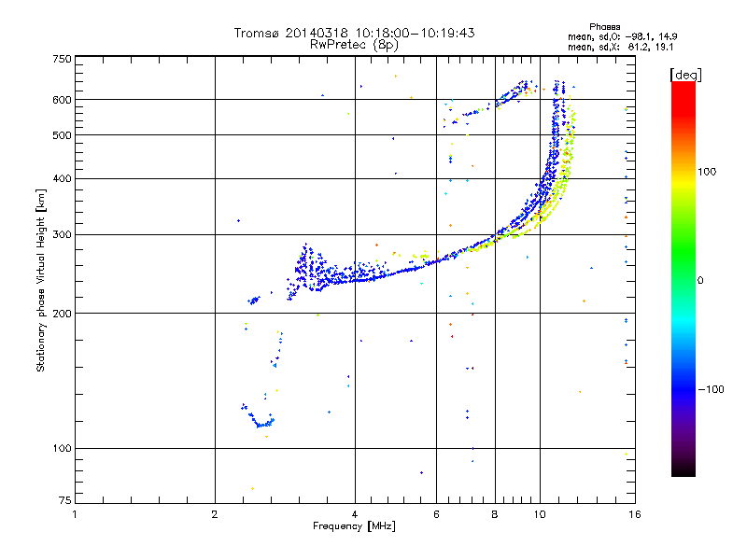Click the "75" height tick label
Viewport: 747px width, 560px height.
[x=65, y=500]
